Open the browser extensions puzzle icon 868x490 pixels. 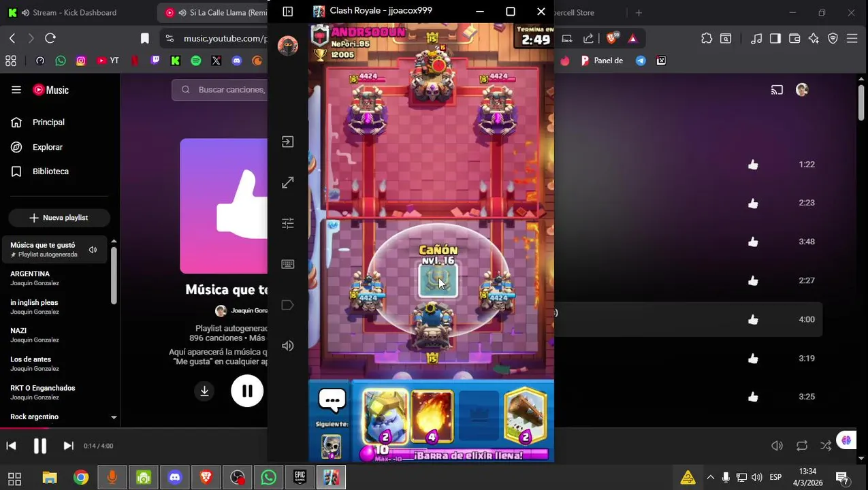(x=707, y=38)
